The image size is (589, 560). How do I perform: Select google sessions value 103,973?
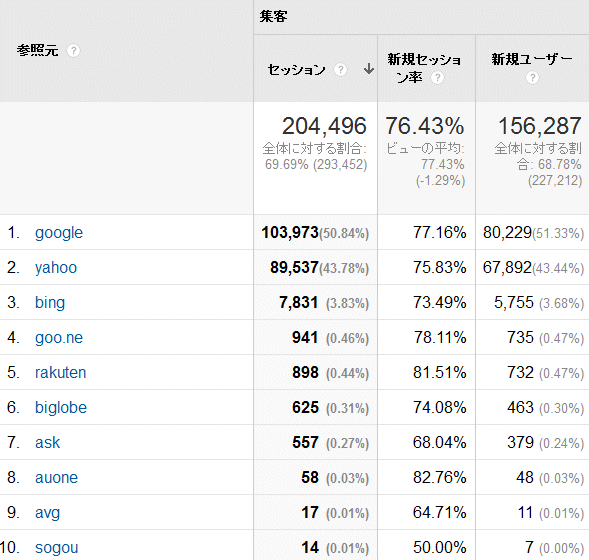pos(290,232)
